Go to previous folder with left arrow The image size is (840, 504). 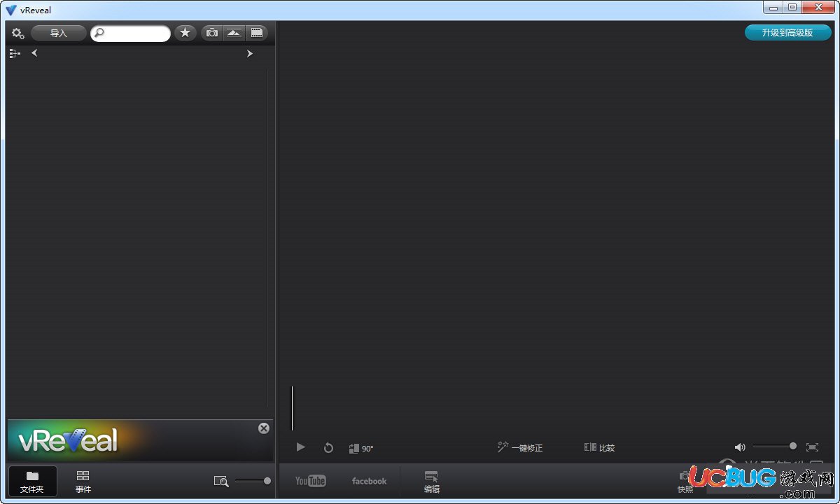(34, 53)
